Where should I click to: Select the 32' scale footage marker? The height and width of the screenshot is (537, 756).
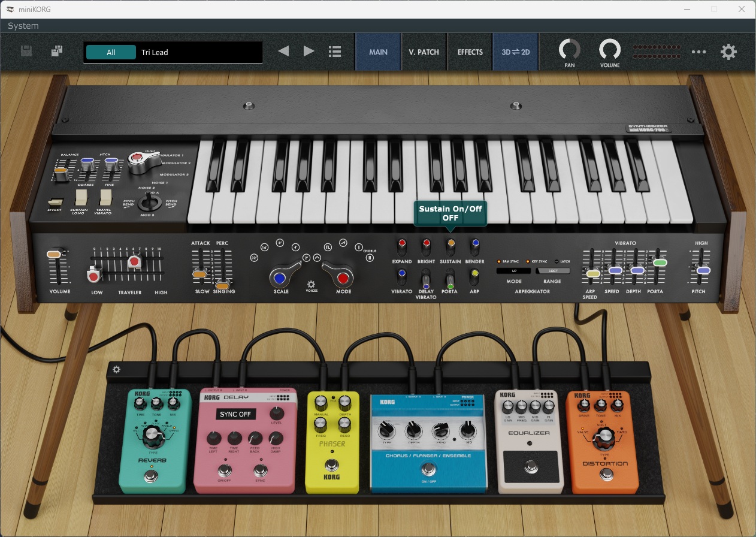click(x=254, y=258)
